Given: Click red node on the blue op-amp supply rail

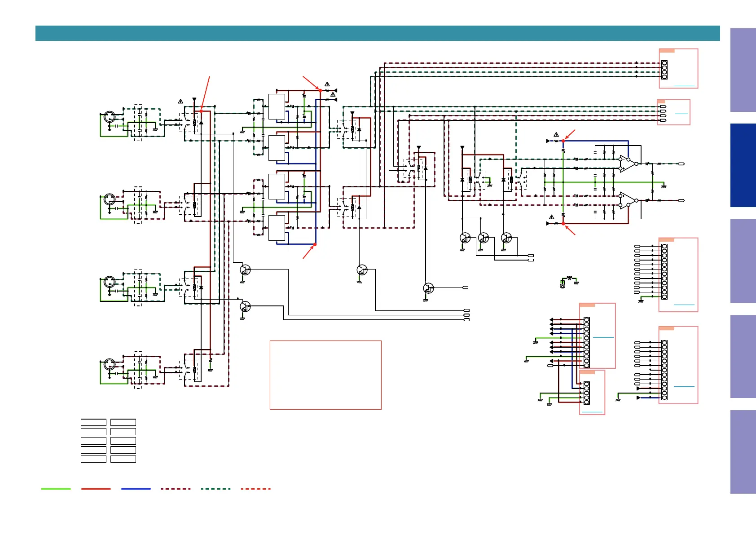Looking at the screenshot, I should point(563,141).
